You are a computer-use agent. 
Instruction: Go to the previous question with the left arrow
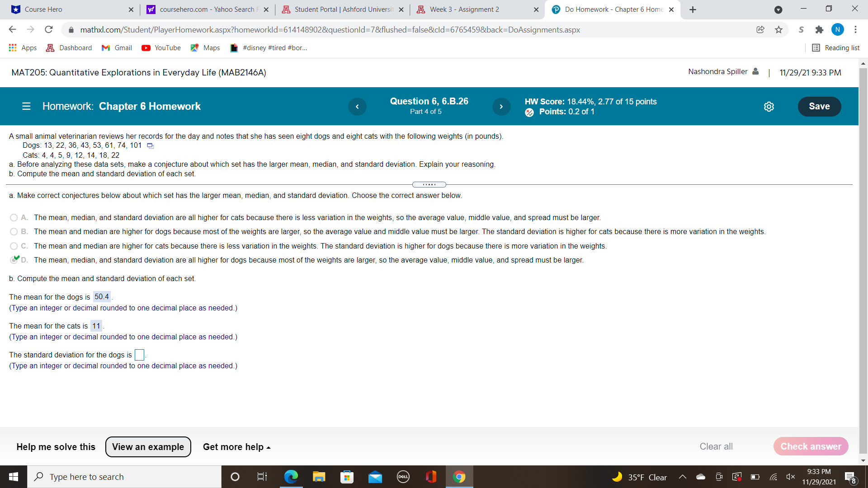point(358,107)
